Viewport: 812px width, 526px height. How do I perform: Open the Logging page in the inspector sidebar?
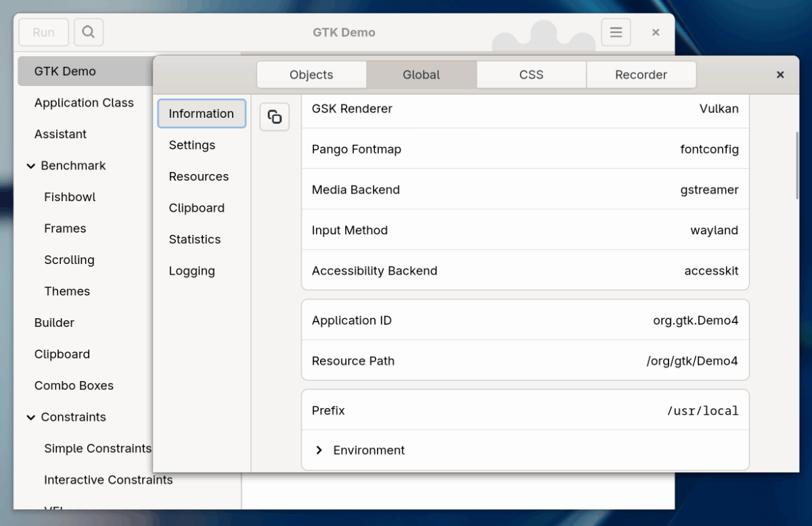pyautogui.click(x=191, y=271)
